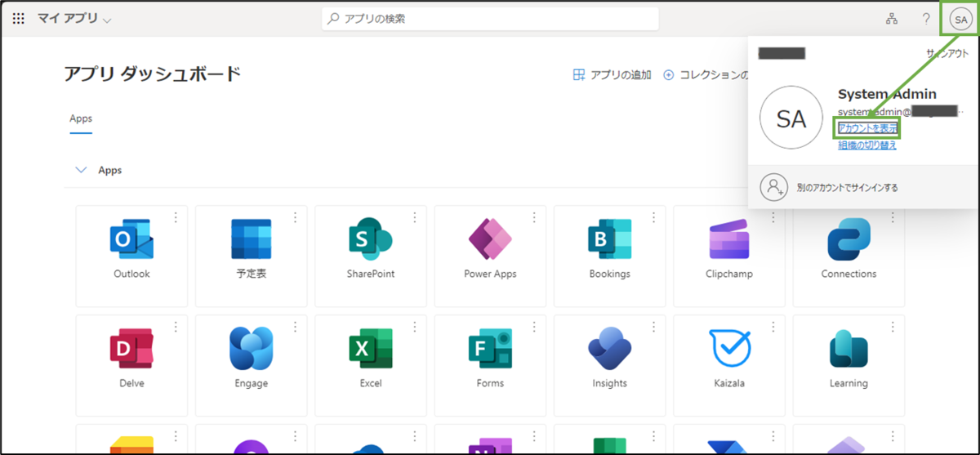Screen dimensions: 980x455
Task: Open アカウントを表示 link
Action: click(x=867, y=128)
